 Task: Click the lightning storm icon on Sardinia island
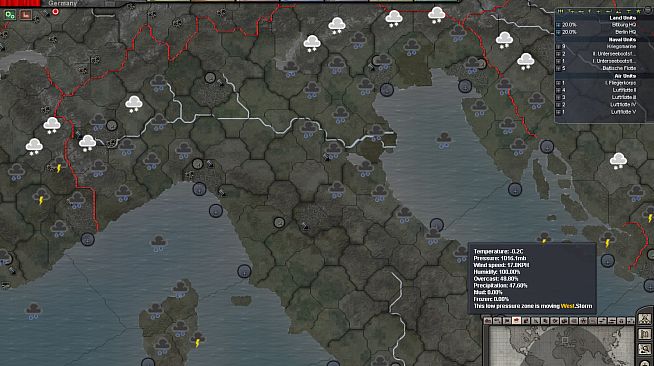[x=197, y=339]
